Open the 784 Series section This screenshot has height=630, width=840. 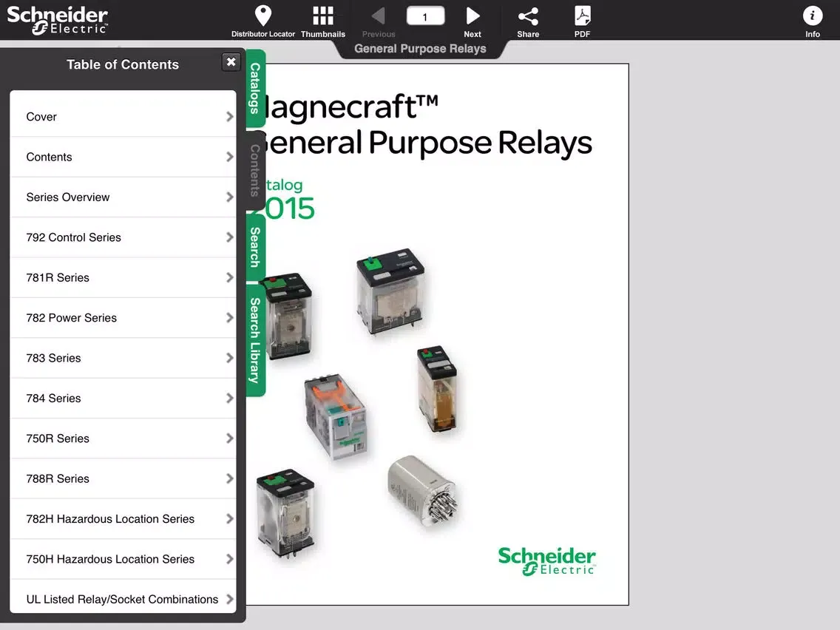click(x=123, y=398)
